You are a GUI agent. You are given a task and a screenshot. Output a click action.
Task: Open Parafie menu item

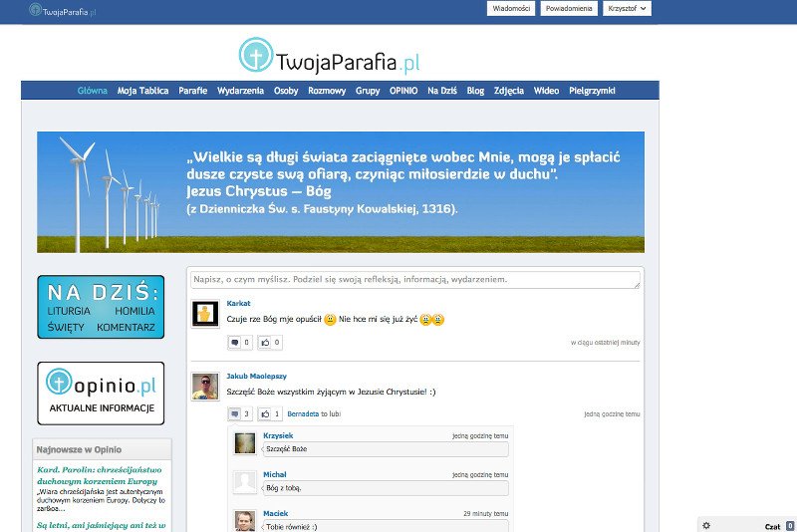(x=192, y=91)
